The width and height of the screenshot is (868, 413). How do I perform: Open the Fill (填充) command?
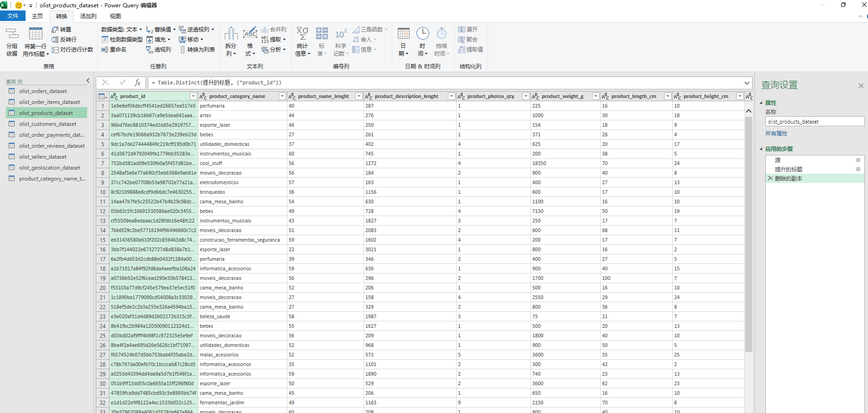pos(158,39)
